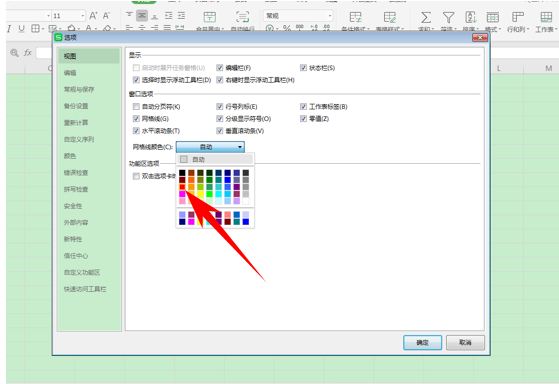This screenshot has width=559, height=384.
Task: Toggle the 水平滚动条(T) checkbox
Action: (136, 131)
